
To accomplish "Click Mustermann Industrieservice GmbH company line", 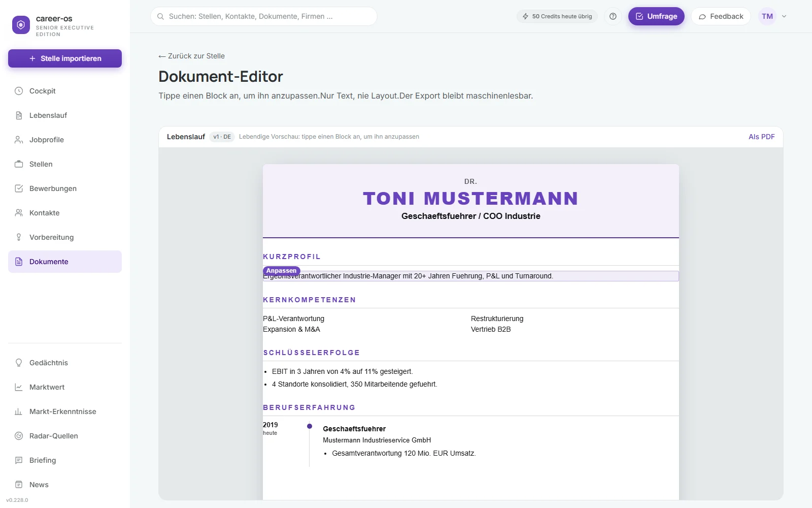I will [x=377, y=440].
